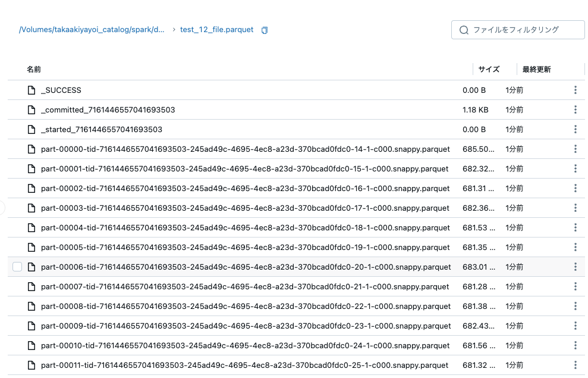Click the 1.18 KB size value
This screenshot has height=378, width=588.
tap(475, 110)
